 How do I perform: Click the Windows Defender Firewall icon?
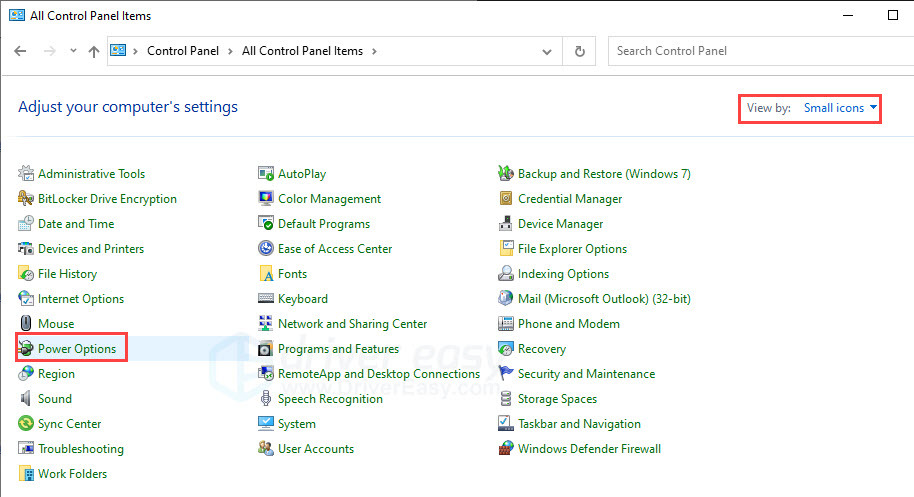tap(505, 448)
